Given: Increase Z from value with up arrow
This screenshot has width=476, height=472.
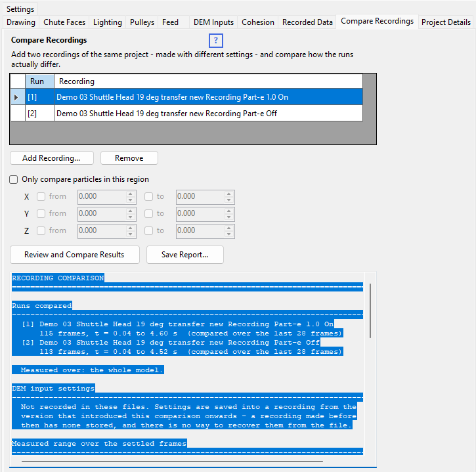Looking at the screenshot, I should click(131, 228).
